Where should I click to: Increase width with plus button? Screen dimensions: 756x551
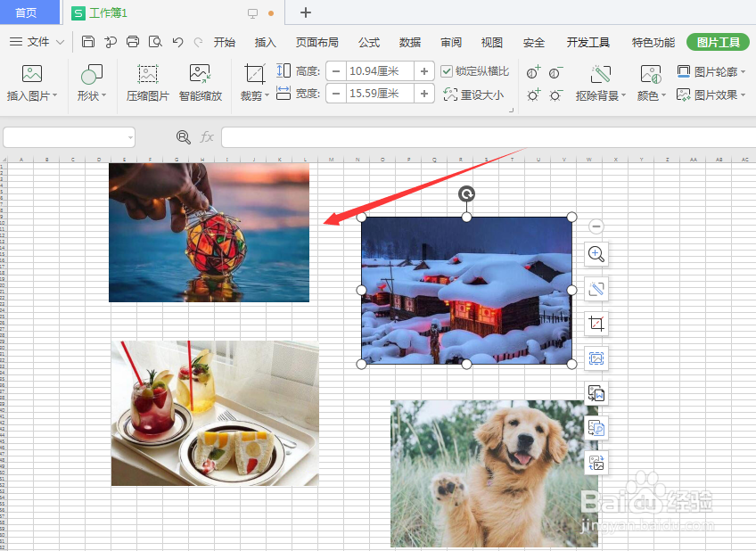click(x=424, y=94)
